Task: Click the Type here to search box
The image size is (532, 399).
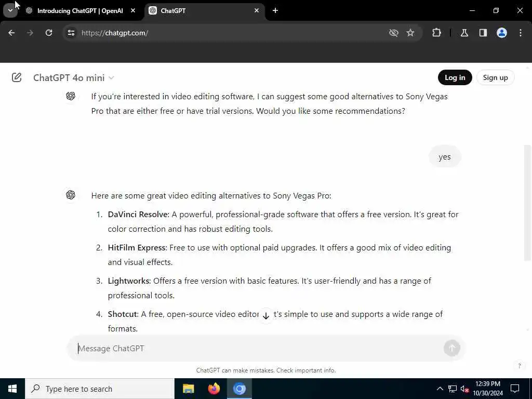Action: coord(99,389)
